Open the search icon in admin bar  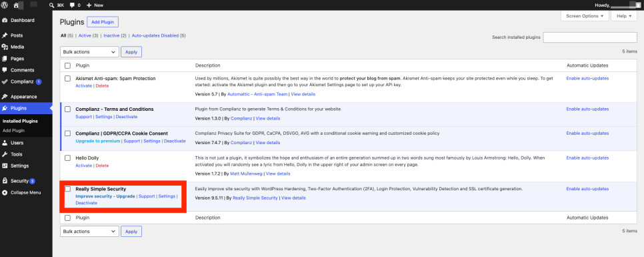pyautogui.click(x=52, y=5)
